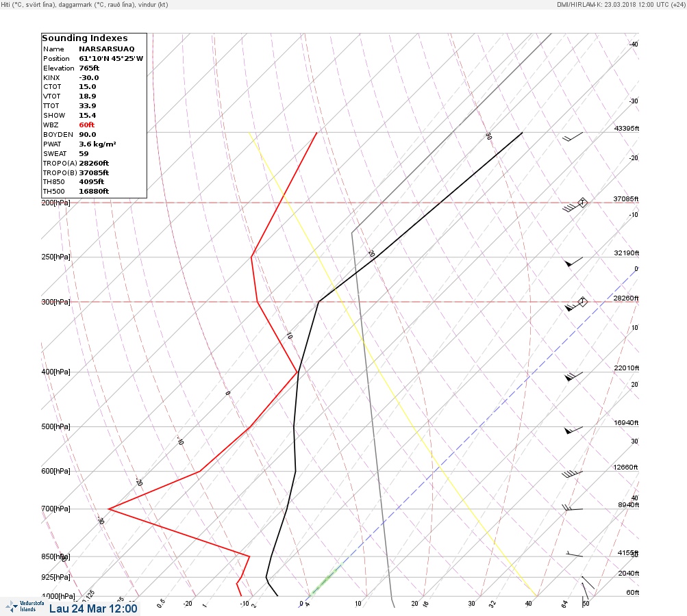This screenshot has height=616, width=687.
Task: Click the red WBZ value 60ft
Action: click(x=87, y=125)
